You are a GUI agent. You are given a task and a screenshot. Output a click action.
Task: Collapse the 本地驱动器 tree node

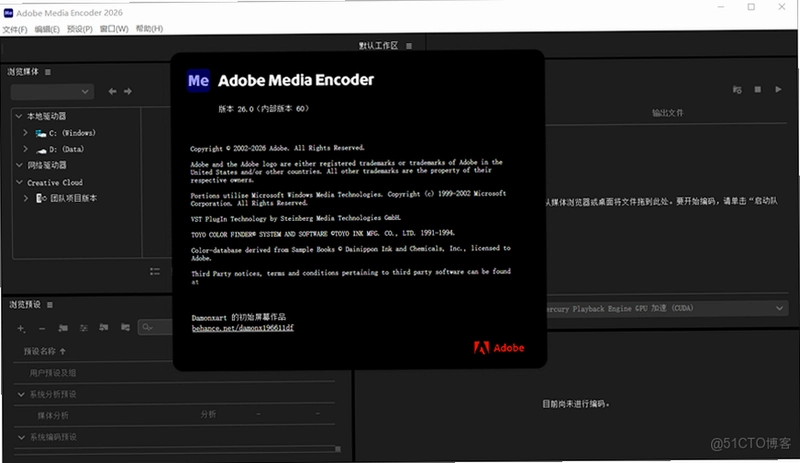click(x=19, y=116)
